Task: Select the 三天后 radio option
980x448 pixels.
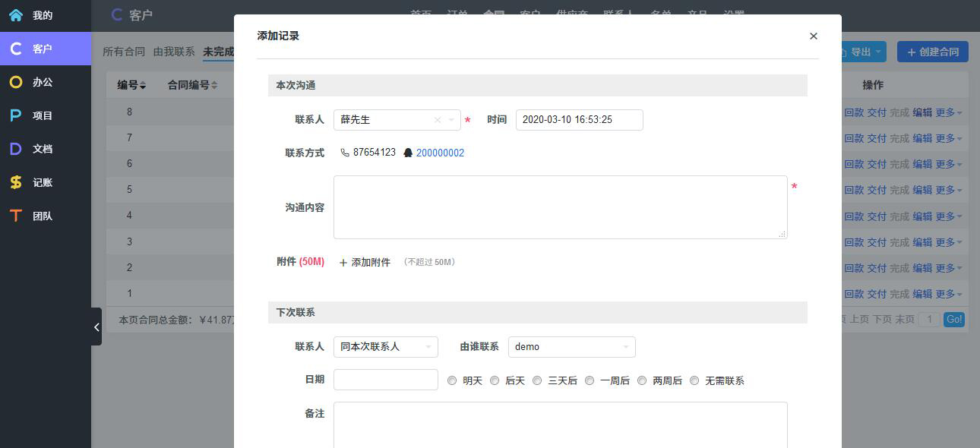Action: 537,380
